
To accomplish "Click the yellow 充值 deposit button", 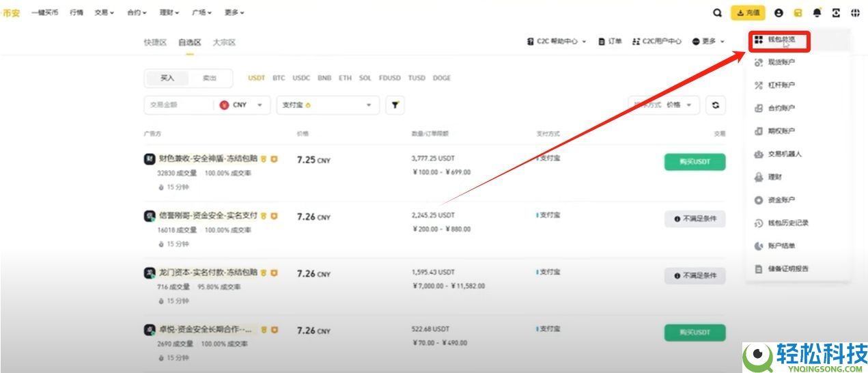I will (x=748, y=12).
